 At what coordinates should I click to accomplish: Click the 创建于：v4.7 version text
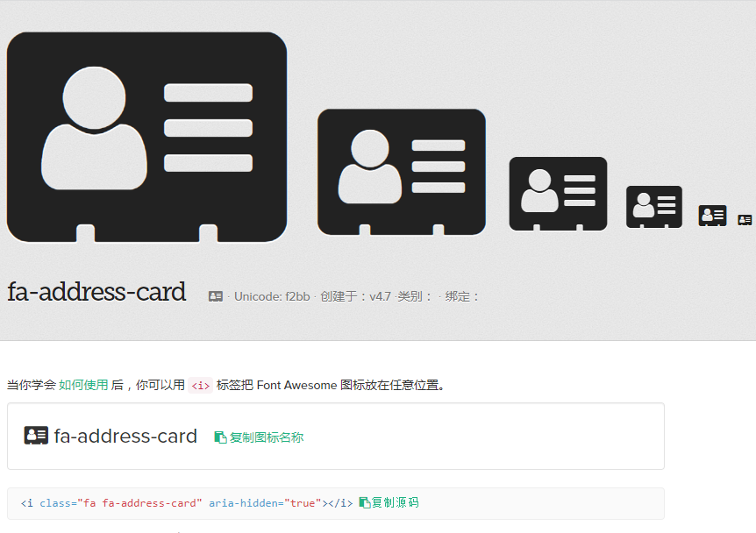click(x=355, y=296)
